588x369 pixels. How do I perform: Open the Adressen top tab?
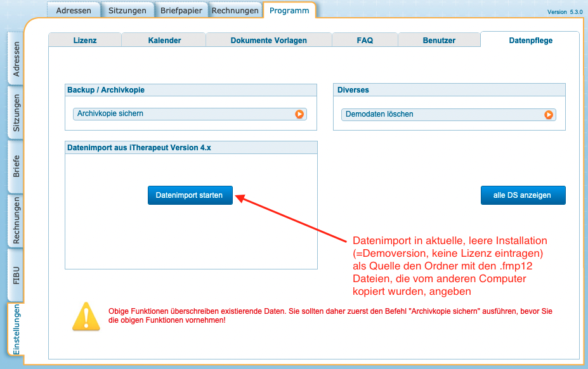pyautogui.click(x=74, y=11)
